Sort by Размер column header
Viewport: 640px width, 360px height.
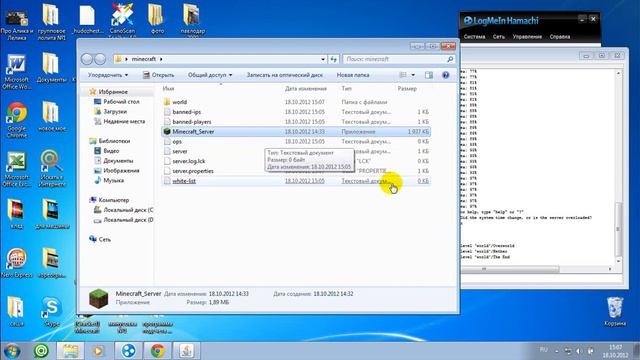click(x=407, y=89)
